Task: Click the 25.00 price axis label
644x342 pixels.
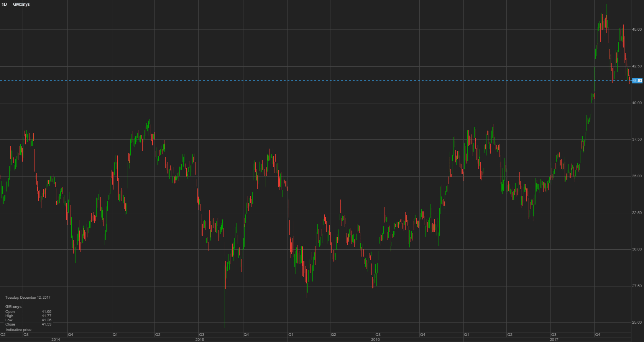Action: click(x=637, y=322)
